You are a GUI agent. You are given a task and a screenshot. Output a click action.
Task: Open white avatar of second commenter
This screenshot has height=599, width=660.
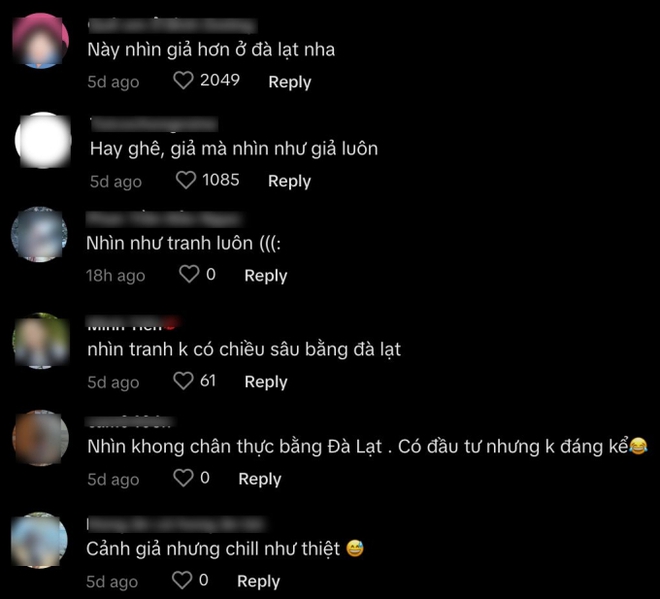(x=43, y=140)
